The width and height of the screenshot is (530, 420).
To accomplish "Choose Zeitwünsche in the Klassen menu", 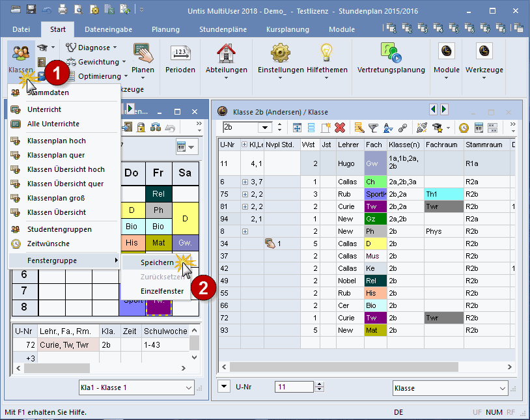I will pyautogui.click(x=64, y=244).
